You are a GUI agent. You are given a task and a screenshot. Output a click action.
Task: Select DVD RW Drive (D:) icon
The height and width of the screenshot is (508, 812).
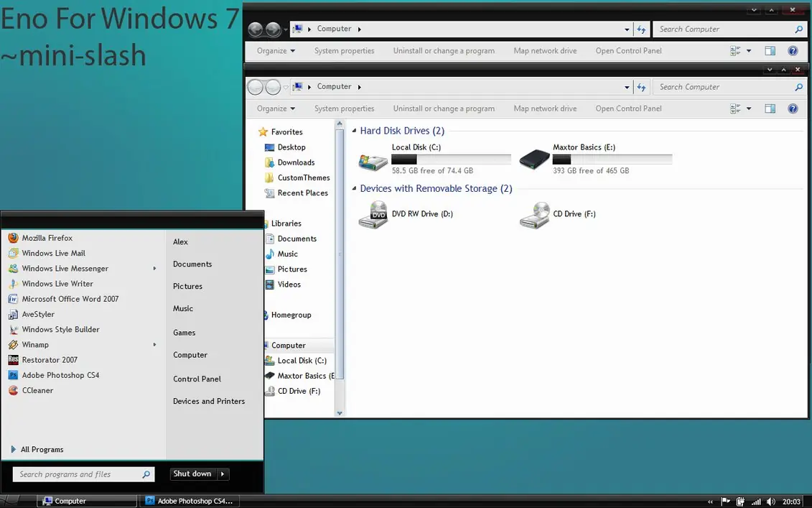(373, 215)
